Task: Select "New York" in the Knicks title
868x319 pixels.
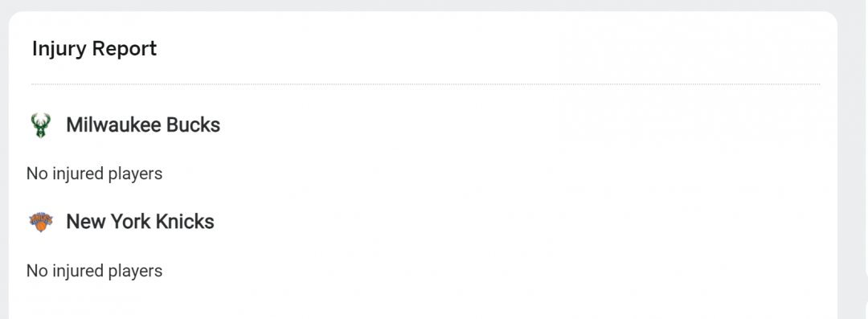Action: pos(108,222)
